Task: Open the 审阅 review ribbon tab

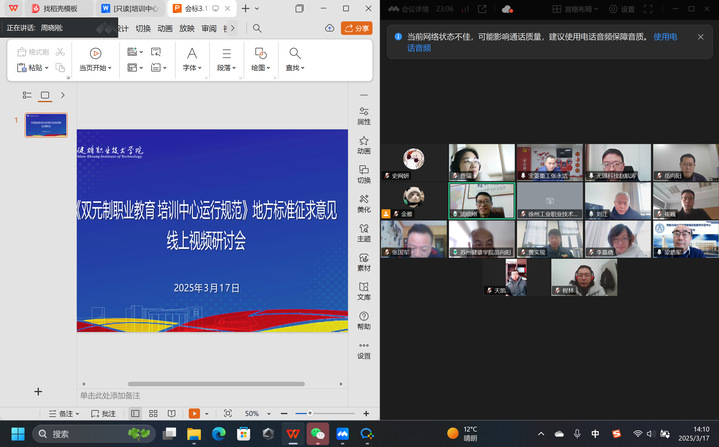Action: pyautogui.click(x=209, y=28)
